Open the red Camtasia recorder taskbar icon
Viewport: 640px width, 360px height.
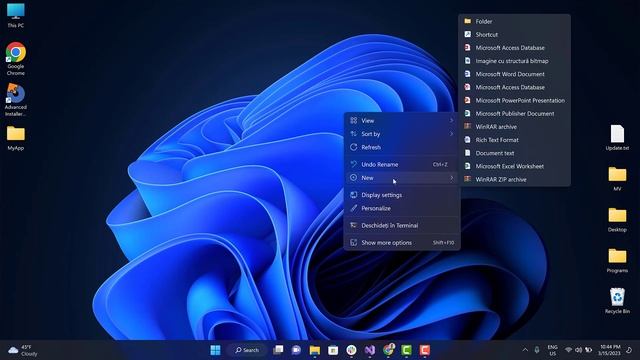425,350
